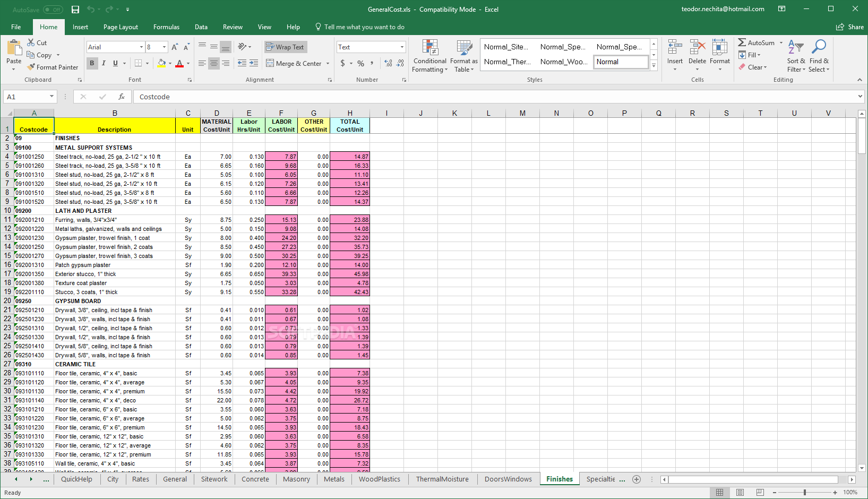Click the Sort & Filter icon

coord(796,47)
